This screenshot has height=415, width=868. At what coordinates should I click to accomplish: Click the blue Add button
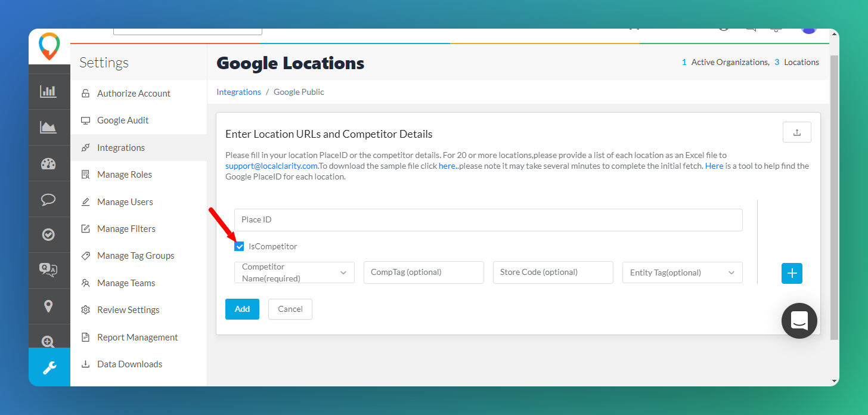click(x=242, y=309)
